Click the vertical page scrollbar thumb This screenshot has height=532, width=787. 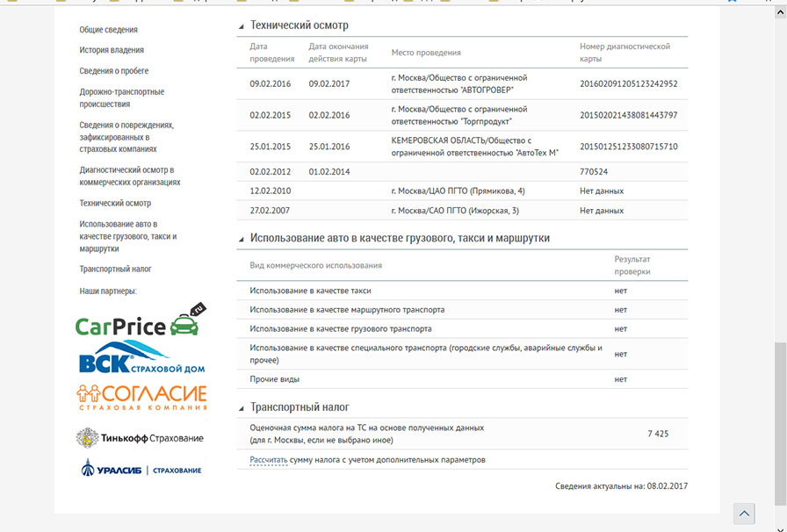point(780,421)
